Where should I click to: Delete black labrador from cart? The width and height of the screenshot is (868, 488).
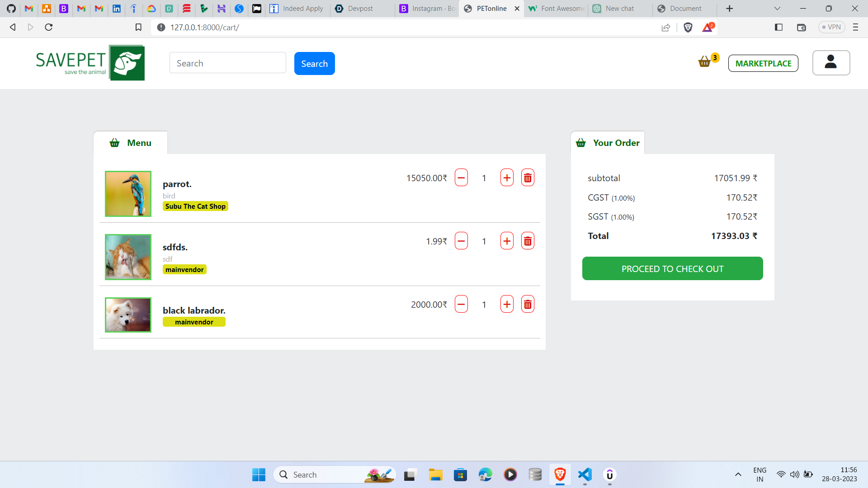pyautogui.click(x=528, y=304)
